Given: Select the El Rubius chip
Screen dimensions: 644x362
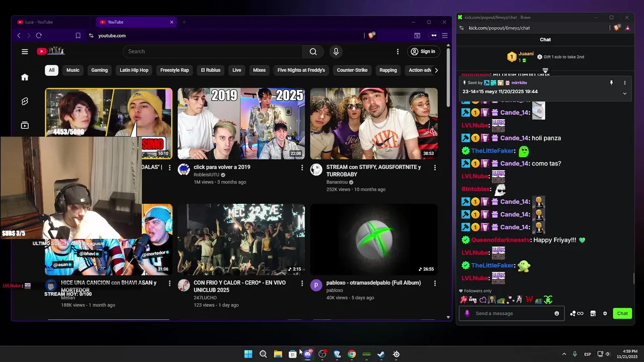Looking at the screenshot, I should coord(210,70).
